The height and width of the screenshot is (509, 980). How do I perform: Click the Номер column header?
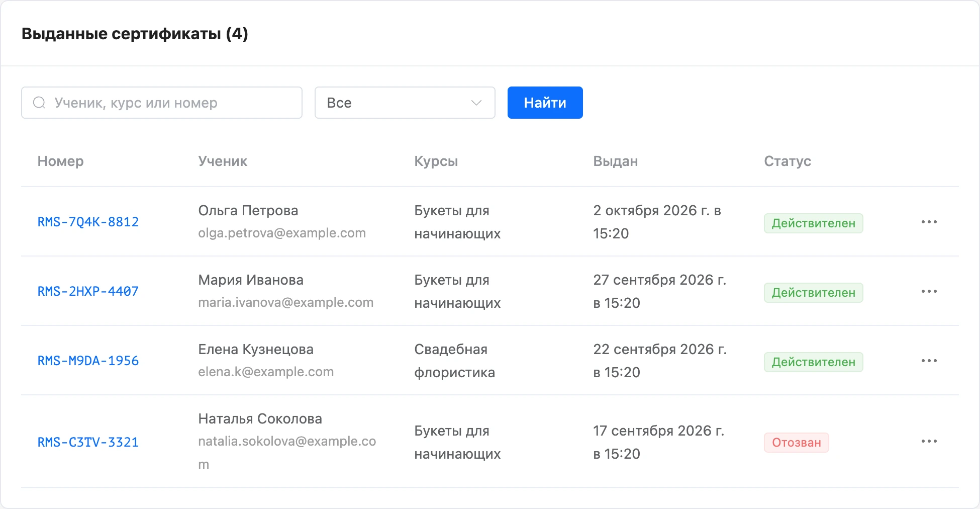tap(61, 161)
